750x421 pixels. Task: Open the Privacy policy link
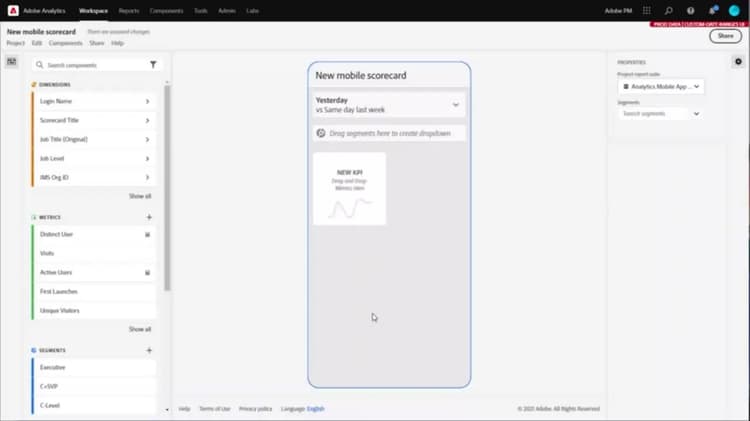tap(255, 409)
